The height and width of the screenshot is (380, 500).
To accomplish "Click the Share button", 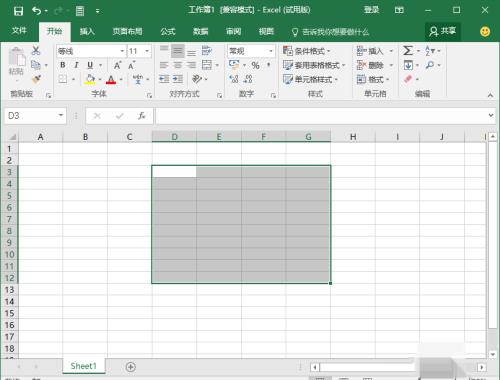I will [x=443, y=31].
